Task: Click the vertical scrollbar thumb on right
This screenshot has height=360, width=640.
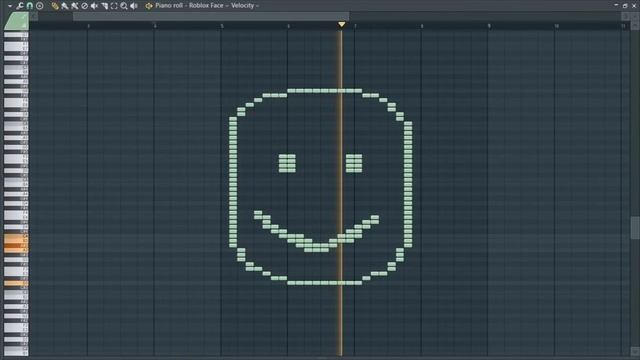Action: click(x=635, y=228)
